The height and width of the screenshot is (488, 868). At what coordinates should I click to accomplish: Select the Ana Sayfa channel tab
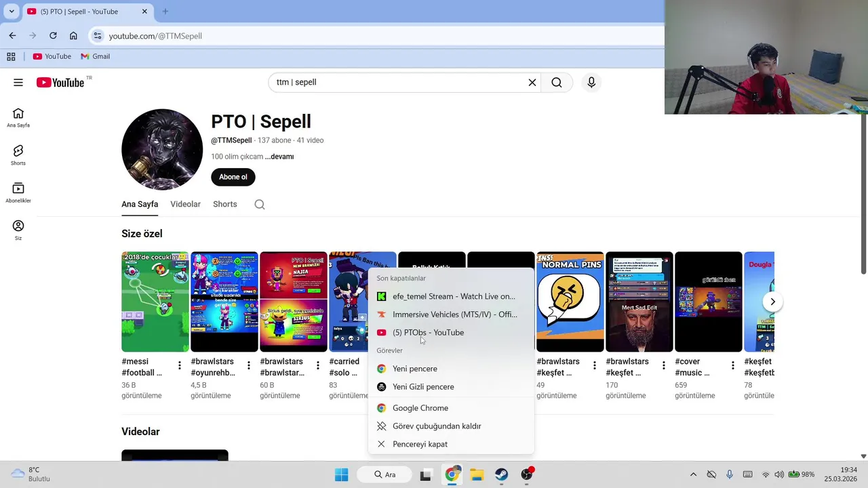coord(140,205)
